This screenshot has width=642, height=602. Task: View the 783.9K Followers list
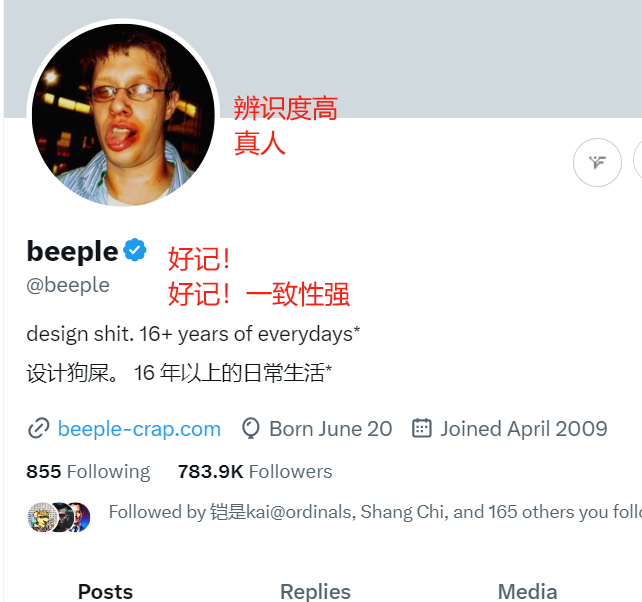coord(255,471)
